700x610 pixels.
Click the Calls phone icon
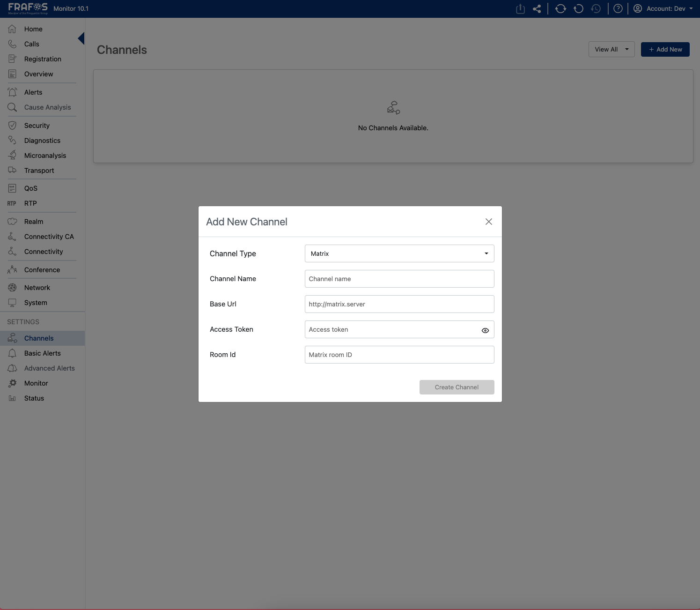(12, 44)
